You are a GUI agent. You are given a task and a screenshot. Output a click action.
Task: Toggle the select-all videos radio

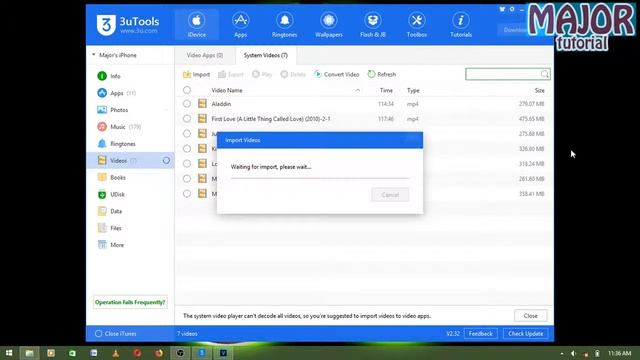tap(187, 90)
